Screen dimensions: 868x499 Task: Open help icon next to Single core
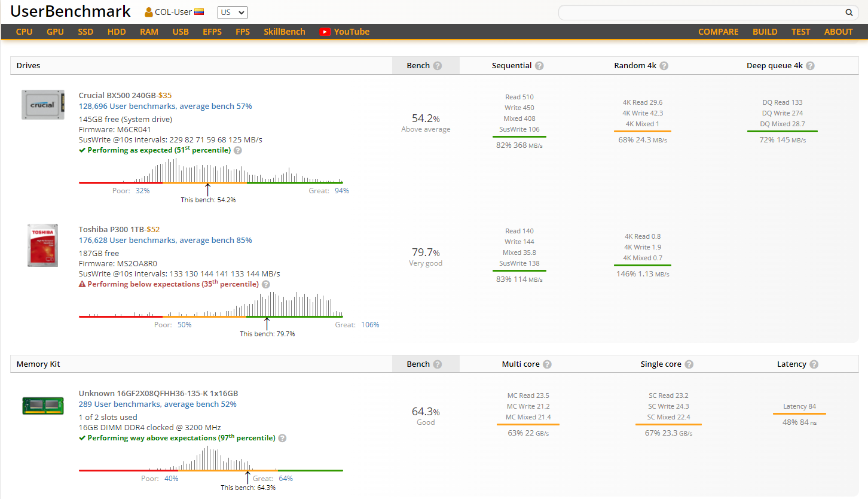[x=689, y=364]
